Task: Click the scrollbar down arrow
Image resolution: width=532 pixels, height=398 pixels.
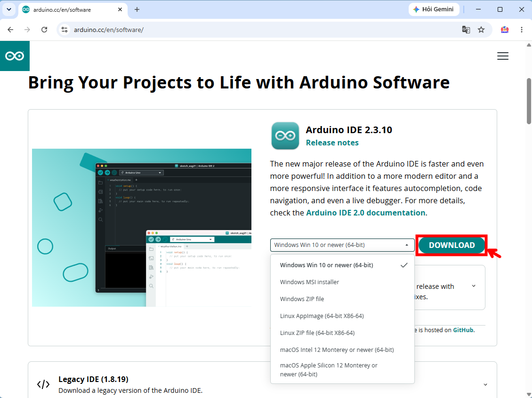Action: pos(529,395)
